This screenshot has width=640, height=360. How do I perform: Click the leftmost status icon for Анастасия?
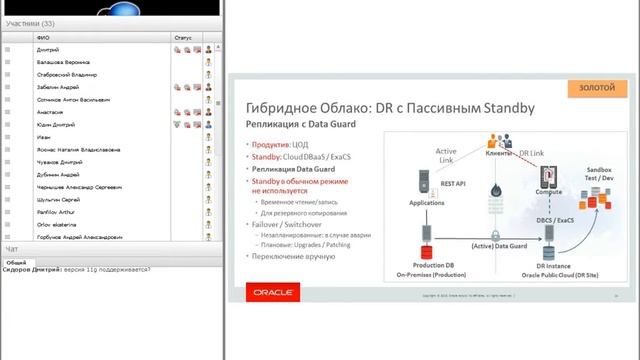[x=177, y=112]
